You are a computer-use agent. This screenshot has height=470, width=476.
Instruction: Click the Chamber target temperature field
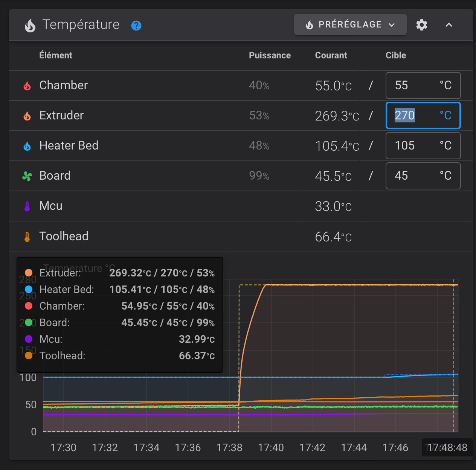(414, 85)
